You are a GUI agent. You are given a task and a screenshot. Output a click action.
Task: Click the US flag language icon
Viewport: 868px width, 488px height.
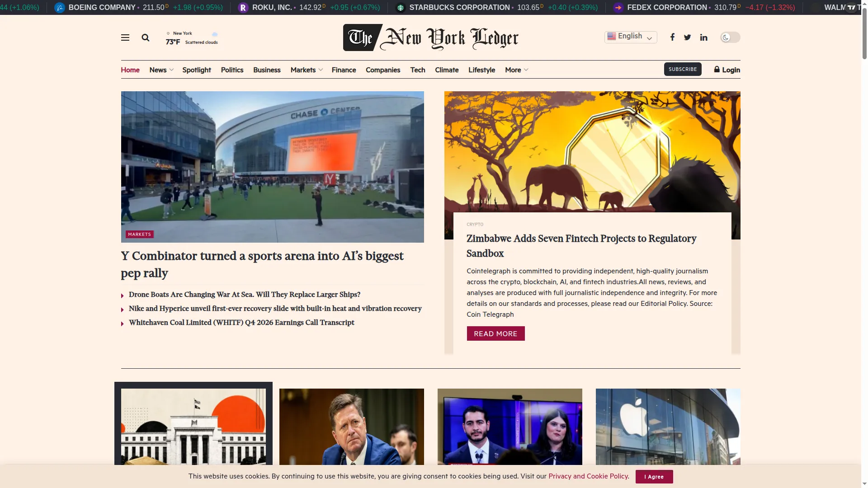[x=612, y=36]
